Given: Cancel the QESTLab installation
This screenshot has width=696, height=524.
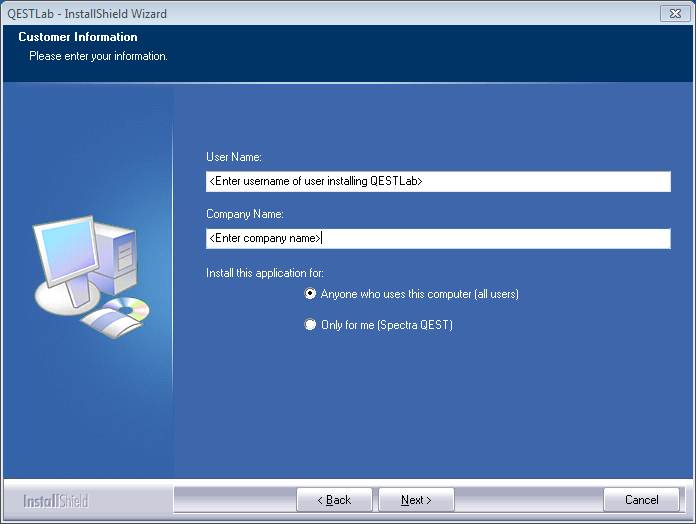Looking at the screenshot, I should click(x=641, y=500).
